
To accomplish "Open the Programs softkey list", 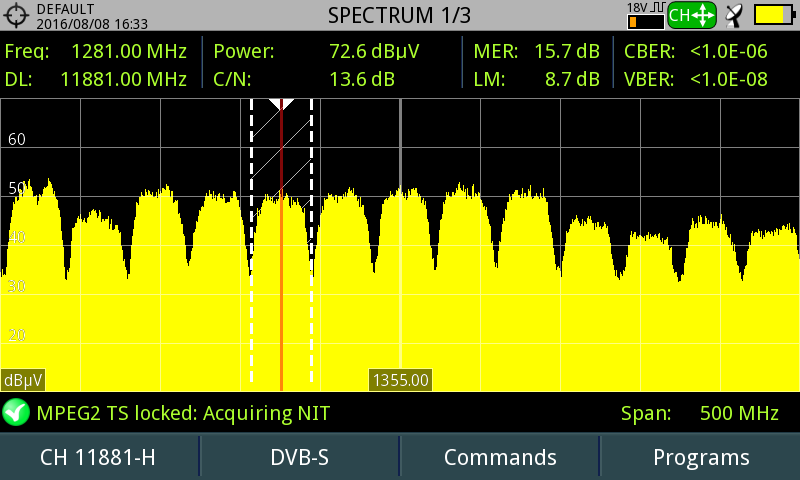I will pyautogui.click(x=701, y=458).
